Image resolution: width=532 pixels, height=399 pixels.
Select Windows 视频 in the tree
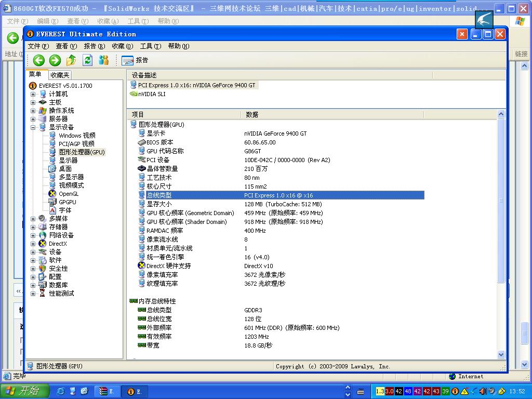(x=77, y=136)
